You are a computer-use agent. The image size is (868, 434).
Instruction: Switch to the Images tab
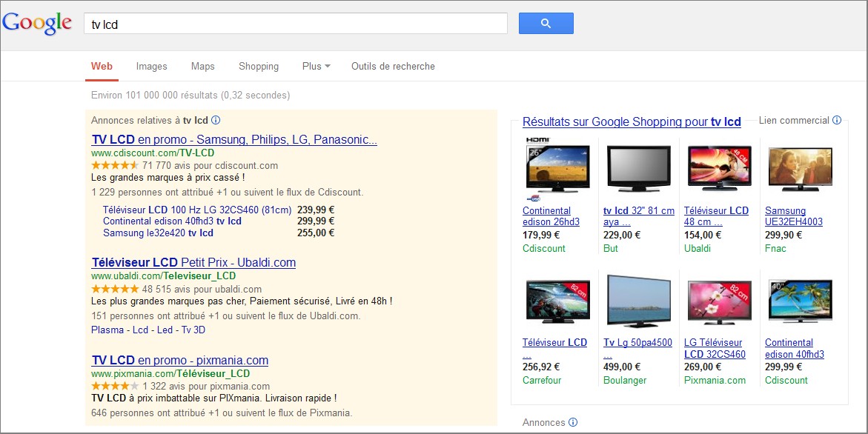[152, 67]
